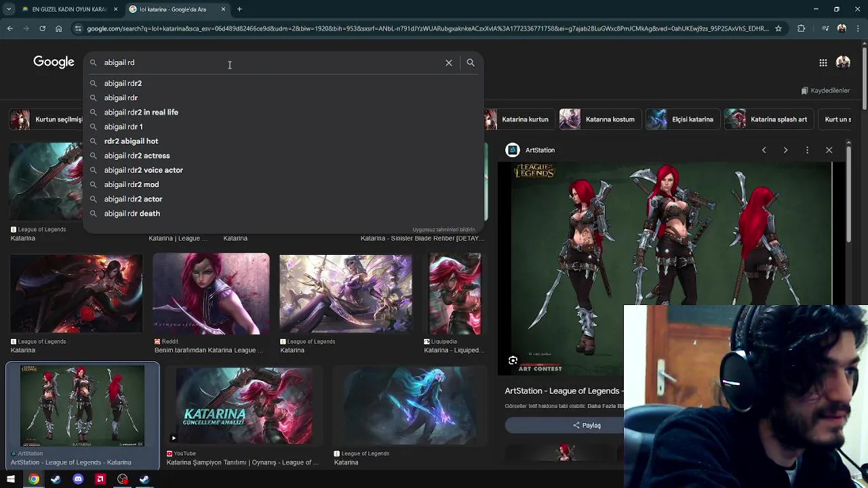The width and height of the screenshot is (868, 488).
Task: Go back with the browser back arrow
Action: [x=9, y=28]
